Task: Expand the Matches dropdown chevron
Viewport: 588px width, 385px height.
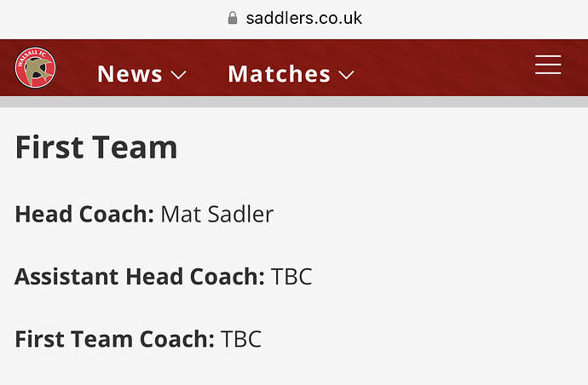Action: [x=346, y=75]
